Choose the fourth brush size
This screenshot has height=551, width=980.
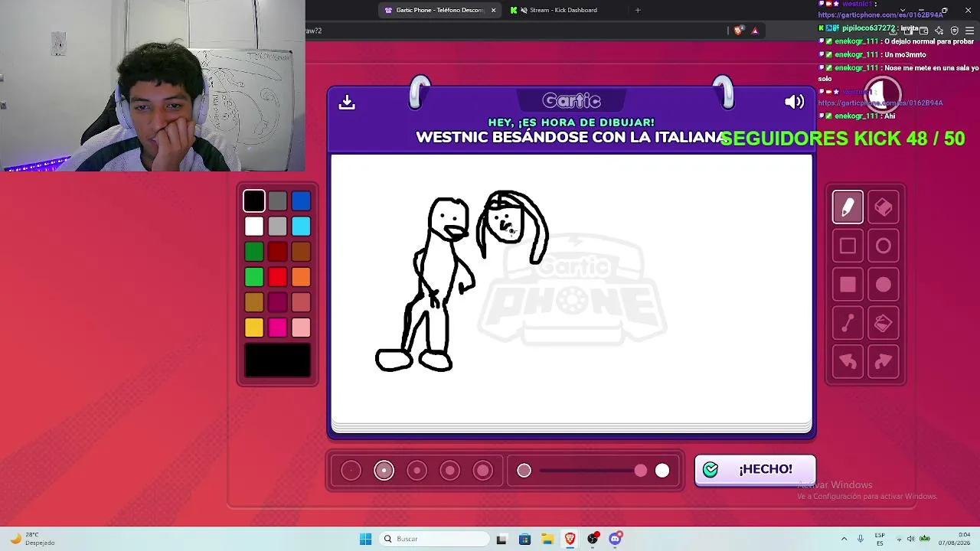[x=449, y=471]
